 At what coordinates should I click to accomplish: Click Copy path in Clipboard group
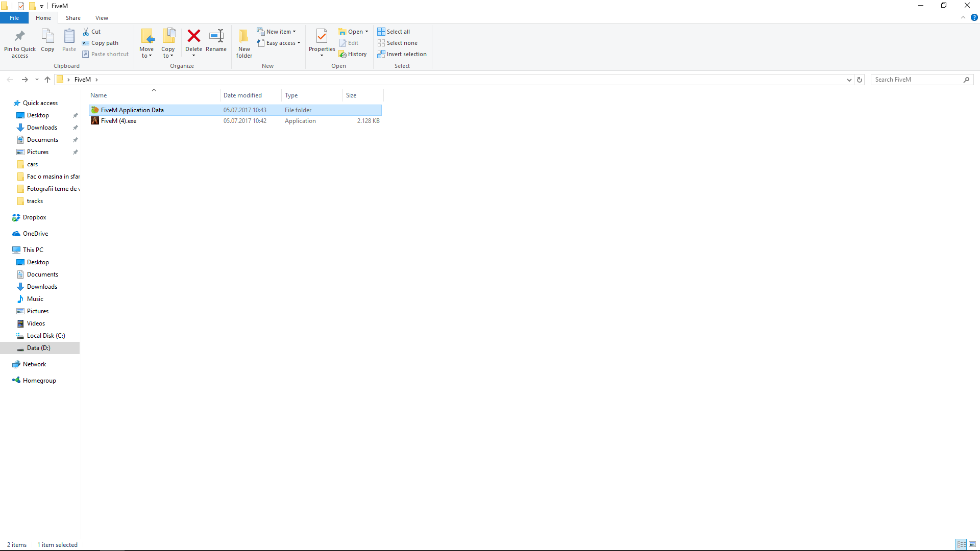[x=101, y=43]
